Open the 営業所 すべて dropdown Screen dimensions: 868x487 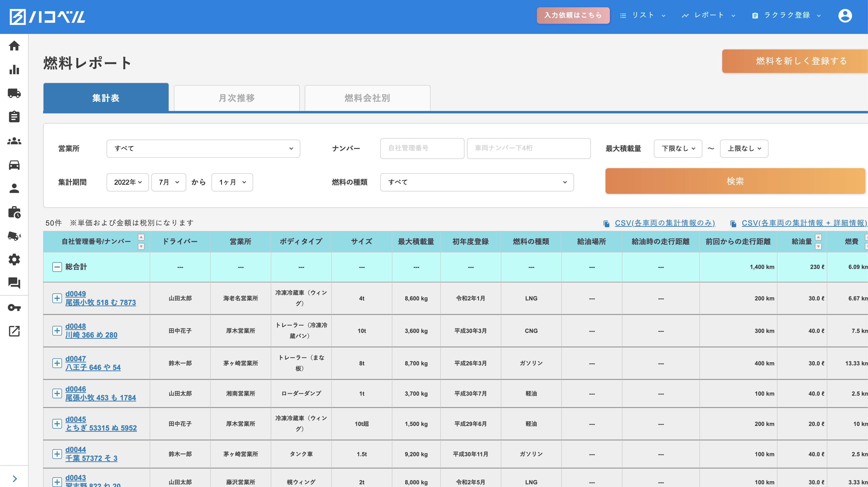203,149
